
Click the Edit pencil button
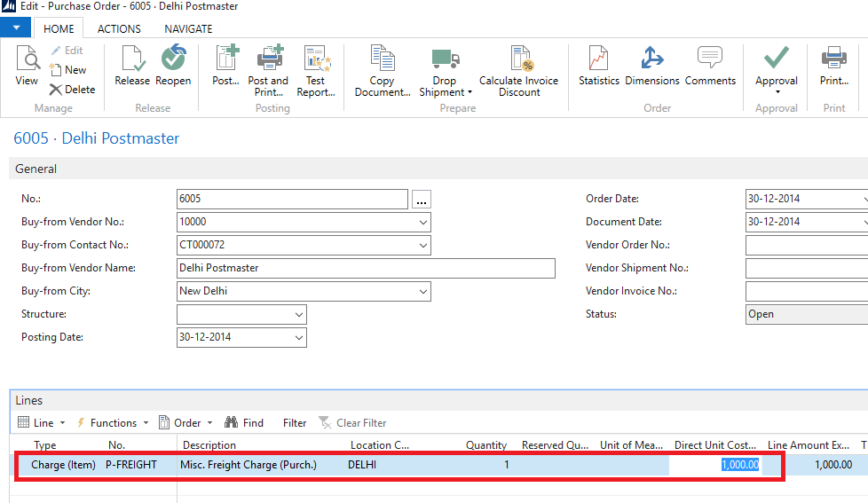point(67,51)
